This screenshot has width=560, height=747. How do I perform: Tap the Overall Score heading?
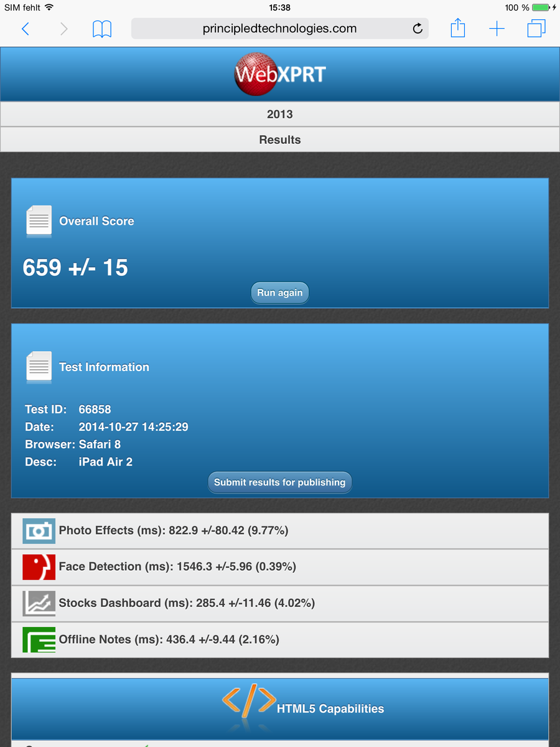pyautogui.click(x=96, y=221)
